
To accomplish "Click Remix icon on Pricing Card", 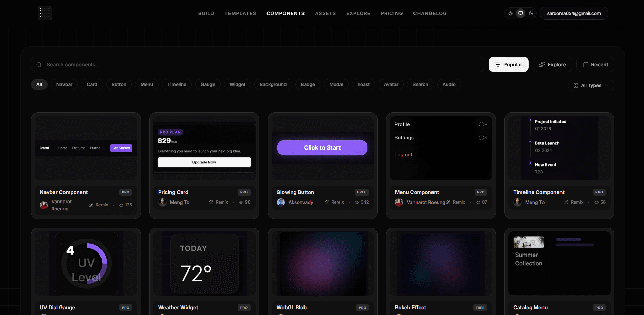I will pyautogui.click(x=211, y=202).
